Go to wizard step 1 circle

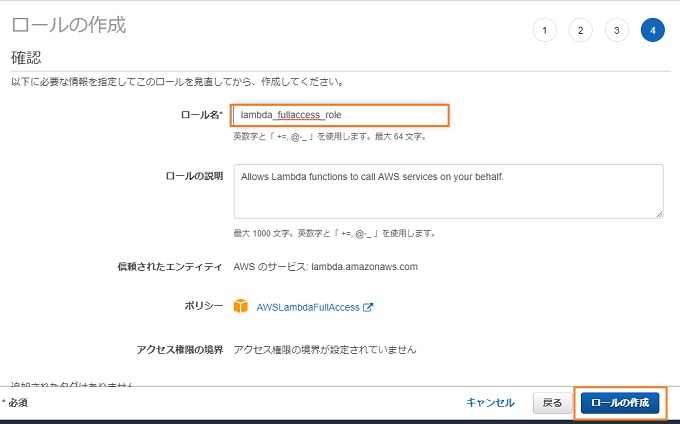point(545,30)
